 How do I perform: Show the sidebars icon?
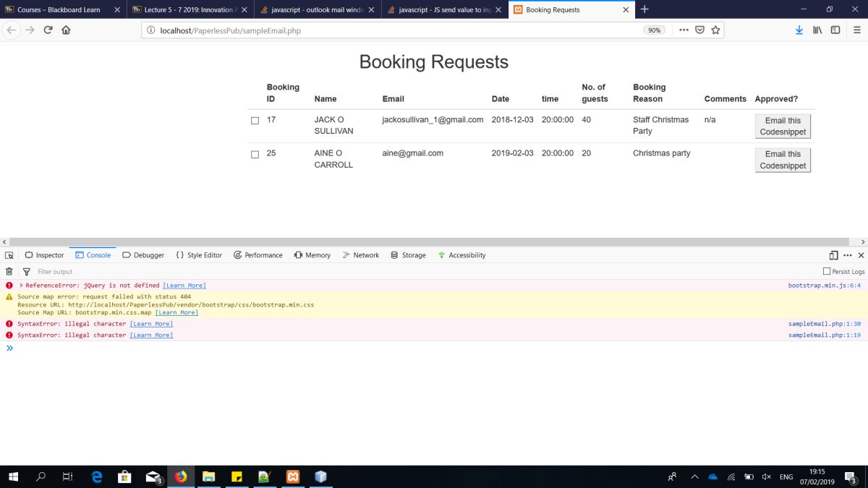tap(835, 30)
